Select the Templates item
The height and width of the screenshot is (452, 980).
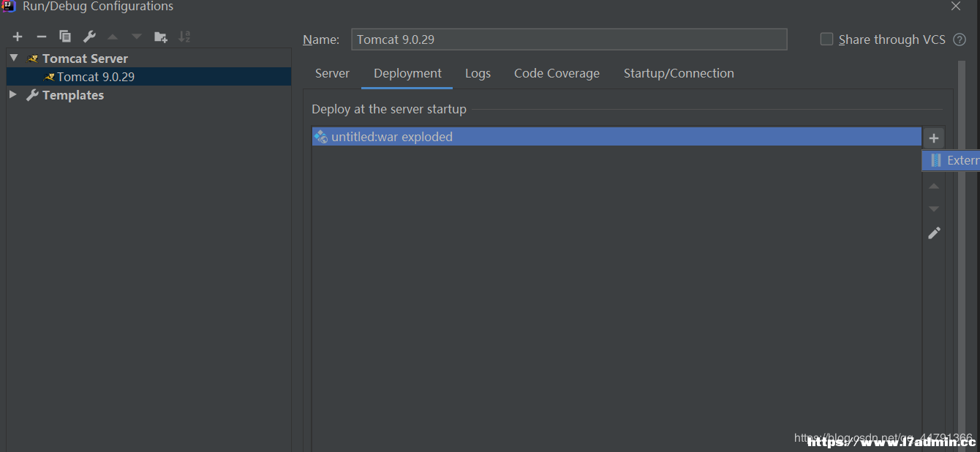click(x=73, y=95)
